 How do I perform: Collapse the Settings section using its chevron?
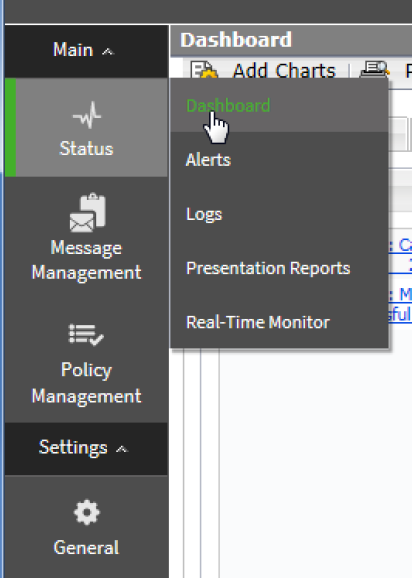click(122, 449)
